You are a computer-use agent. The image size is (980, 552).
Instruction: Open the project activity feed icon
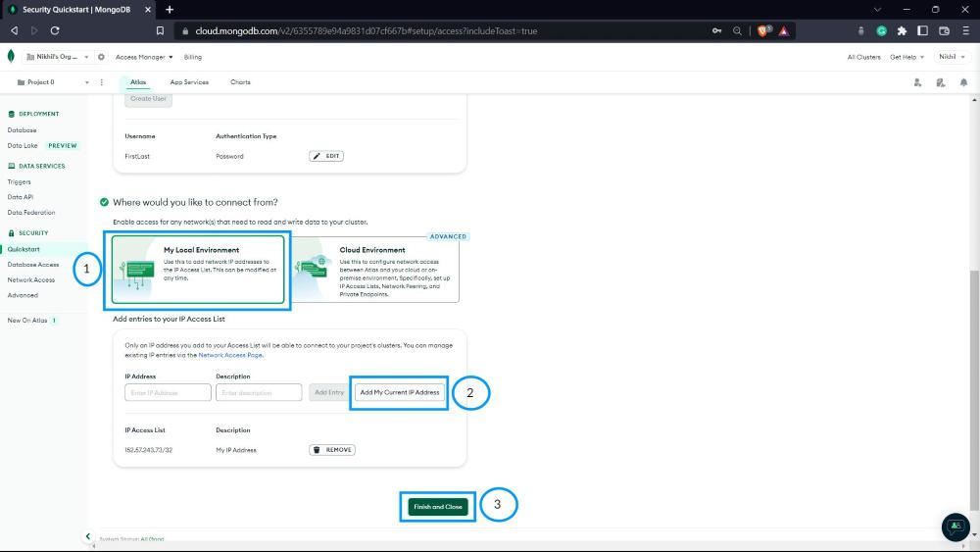click(941, 82)
